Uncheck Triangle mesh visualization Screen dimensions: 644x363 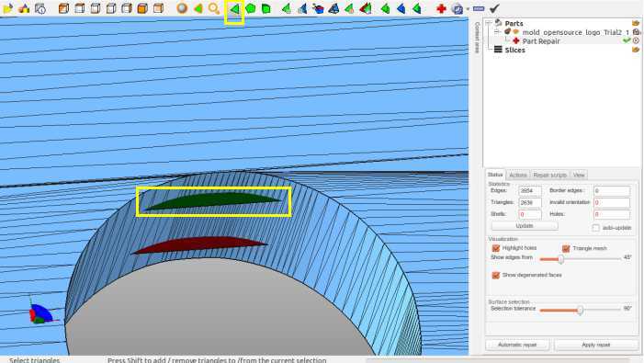[566, 248]
